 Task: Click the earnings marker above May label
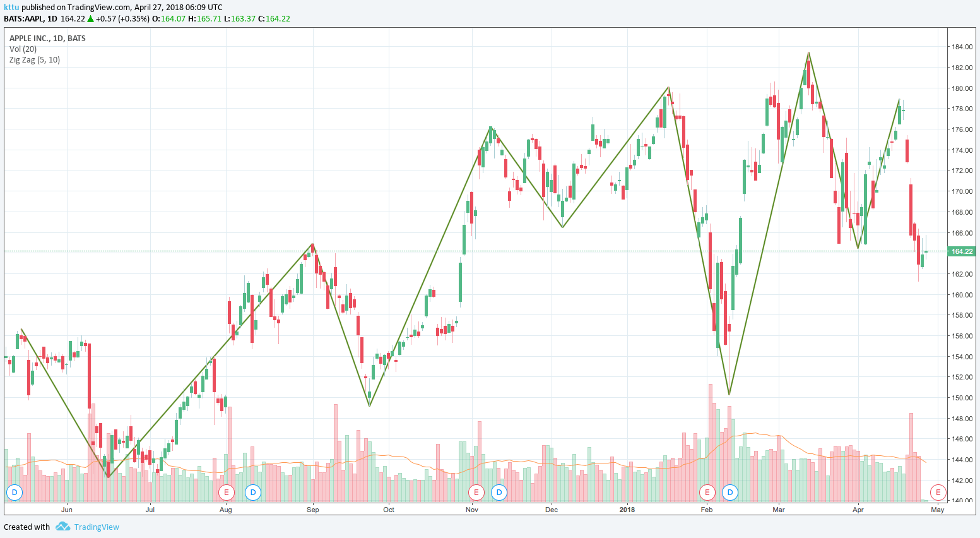[x=938, y=493]
